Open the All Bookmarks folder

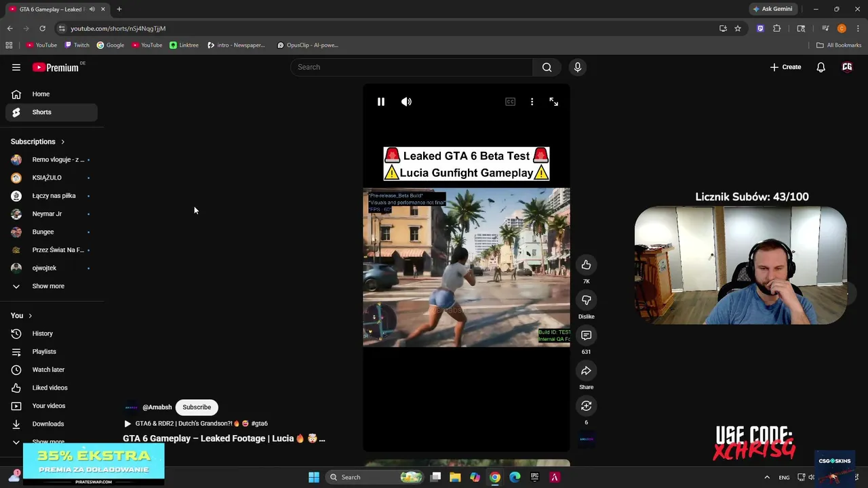(839, 45)
